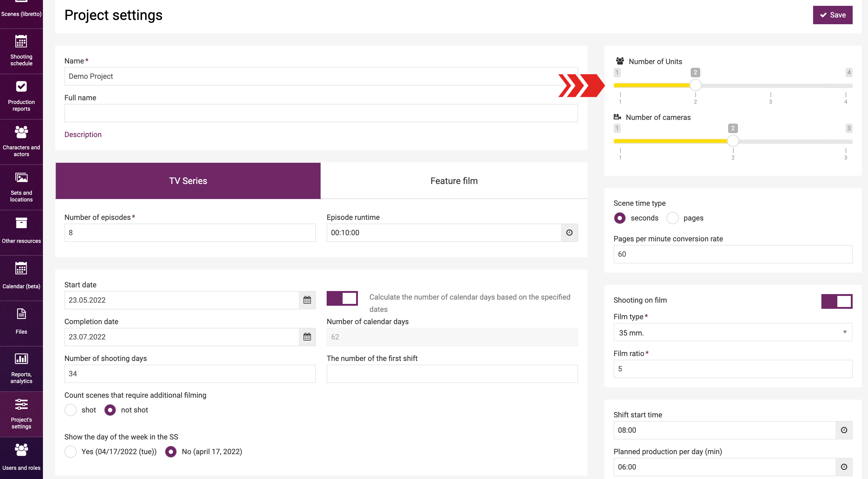Switch to TV Series tab

(x=188, y=181)
